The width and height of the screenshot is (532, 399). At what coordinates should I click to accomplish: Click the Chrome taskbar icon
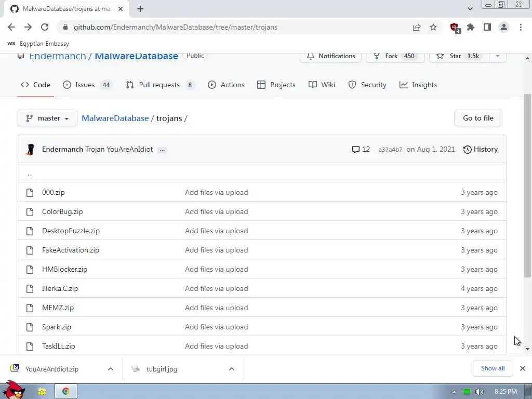(x=66, y=391)
